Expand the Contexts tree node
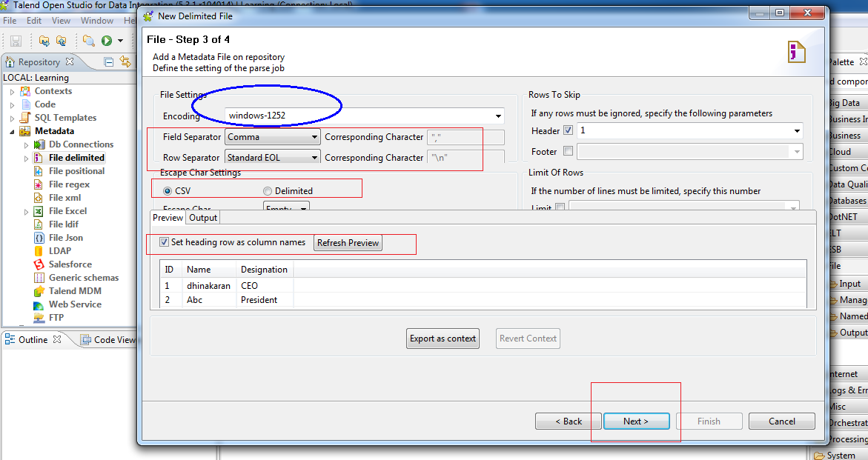The height and width of the screenshot is (460, 868). click(x=12, y=92)
